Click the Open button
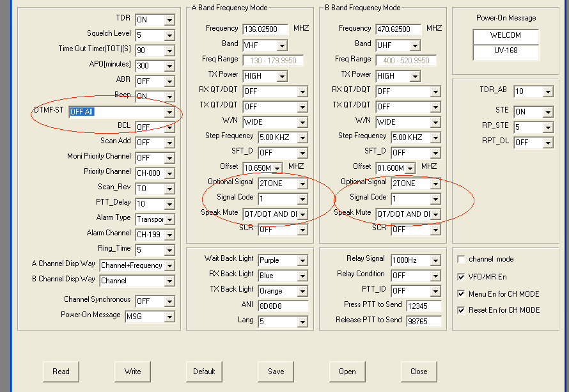This screenshot has width=569, height=392. coord(347,371)
